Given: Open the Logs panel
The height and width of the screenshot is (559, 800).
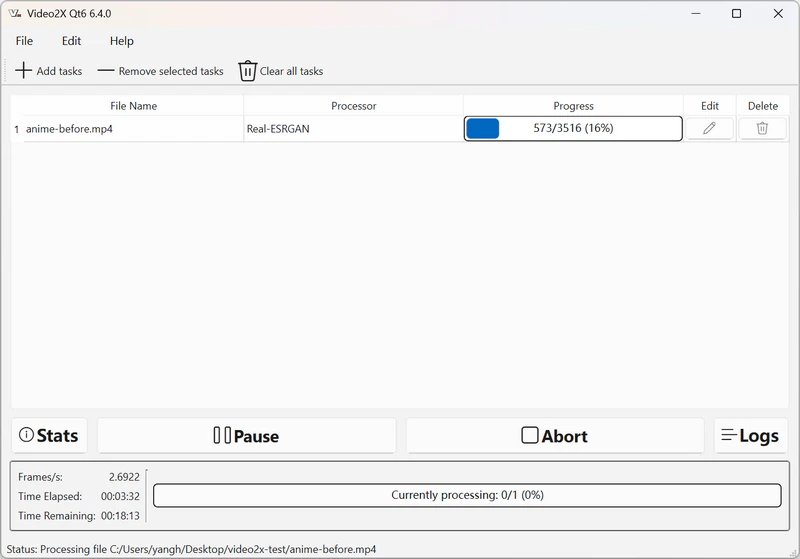Looking at the screenshot, I should [x=751, y=436].
